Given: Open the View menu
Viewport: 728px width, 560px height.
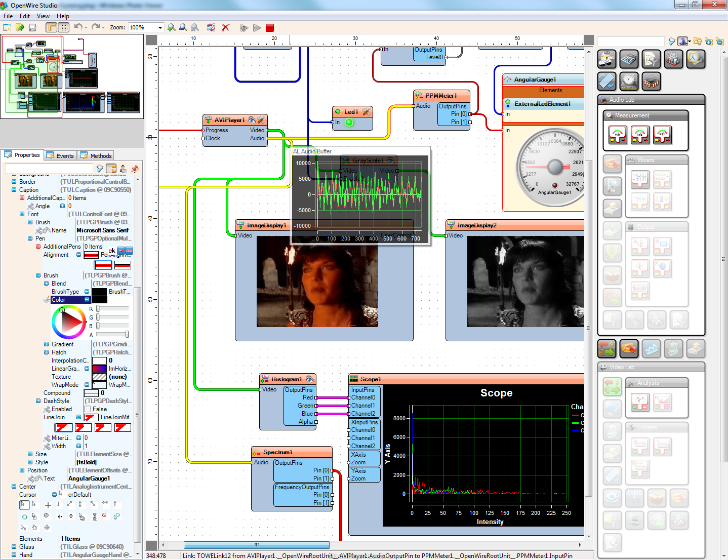Looking at the screenshot, I should tap(43, 16).
